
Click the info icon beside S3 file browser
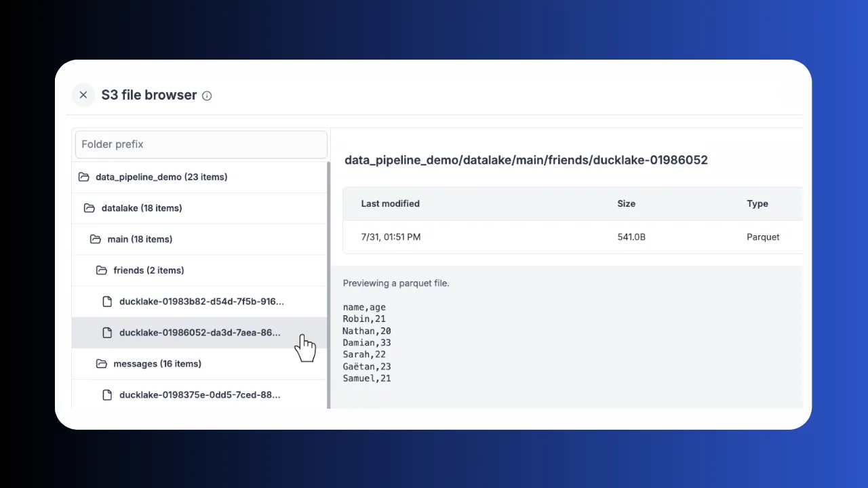207,96
